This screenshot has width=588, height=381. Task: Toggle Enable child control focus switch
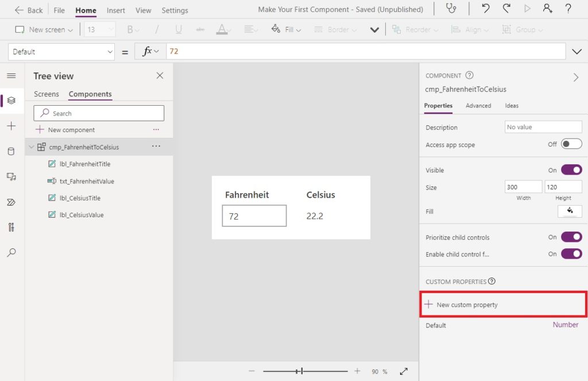tap(571, 254)
